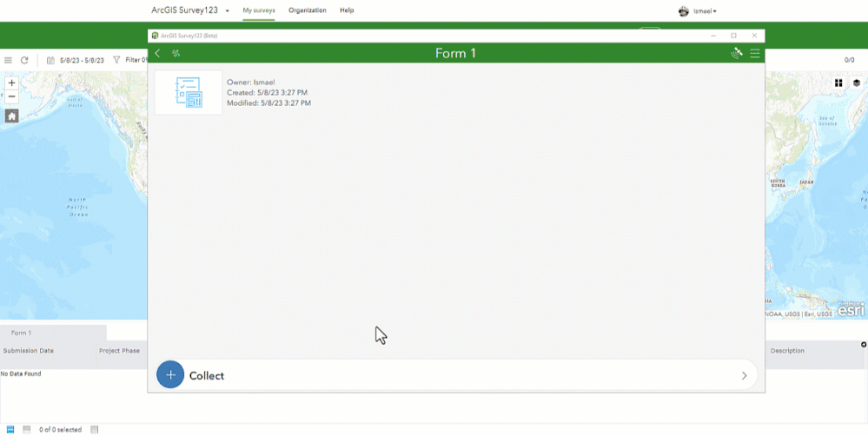The image size is (868, 436).
Task: Expand the ArcGIS Survey123 dropdown arrow
Action: point(228,11)
